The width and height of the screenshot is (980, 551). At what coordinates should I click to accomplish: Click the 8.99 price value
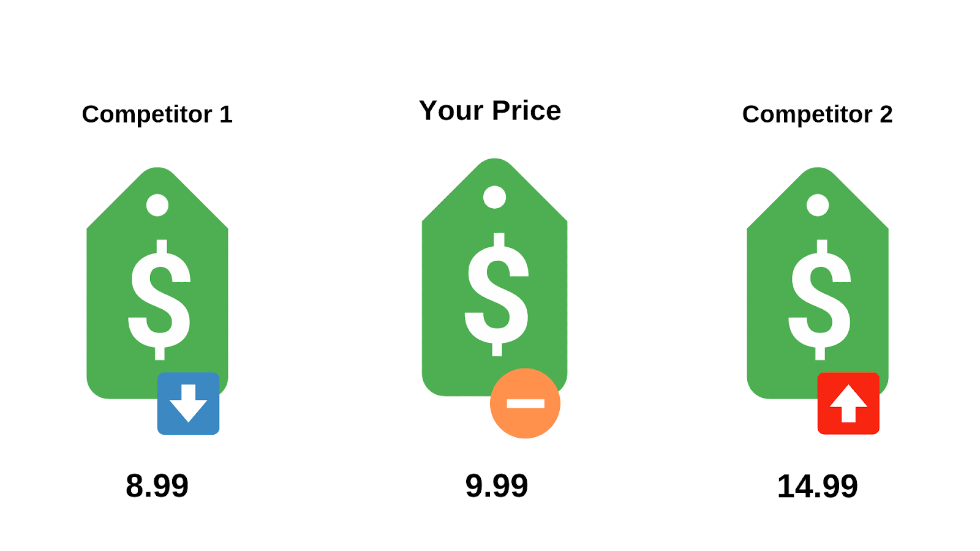point(157,486)
